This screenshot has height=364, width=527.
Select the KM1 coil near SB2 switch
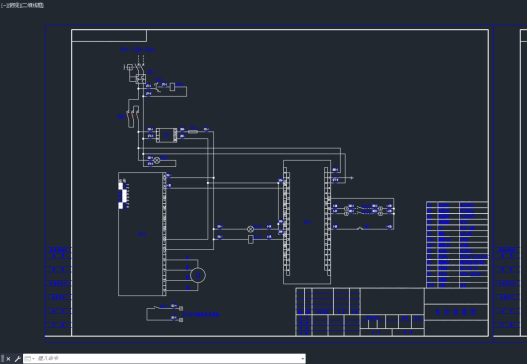(x=172, y=87)
